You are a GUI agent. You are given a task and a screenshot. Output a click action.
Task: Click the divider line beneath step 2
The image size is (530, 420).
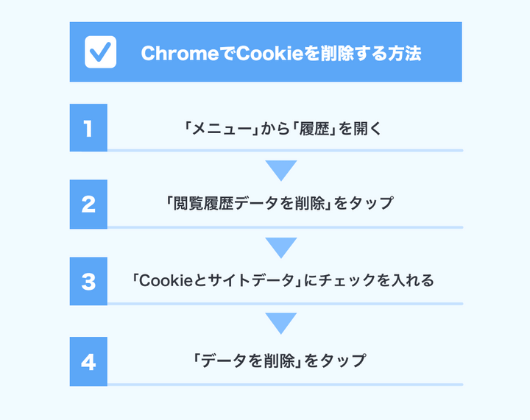click(285, 227)
